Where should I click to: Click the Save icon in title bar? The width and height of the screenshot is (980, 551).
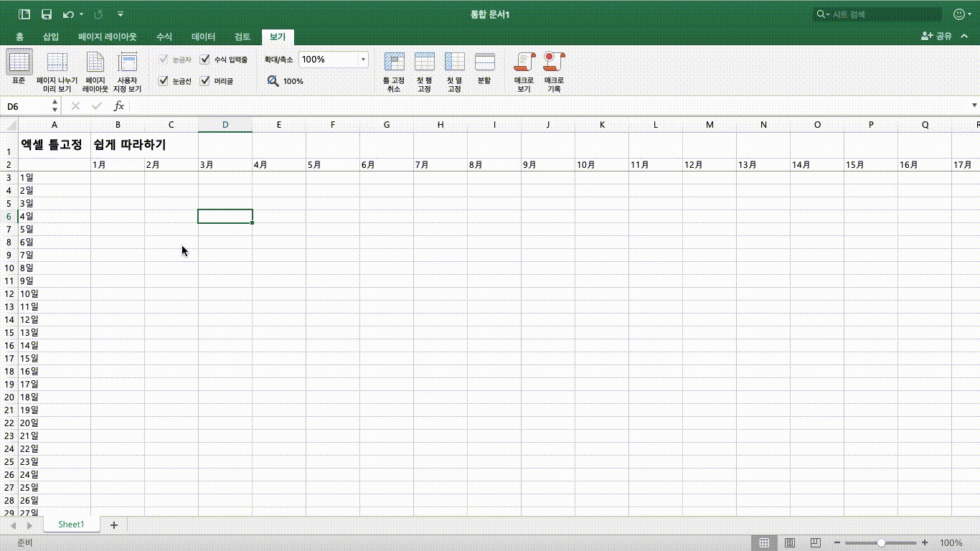click(x=47, y=14)
